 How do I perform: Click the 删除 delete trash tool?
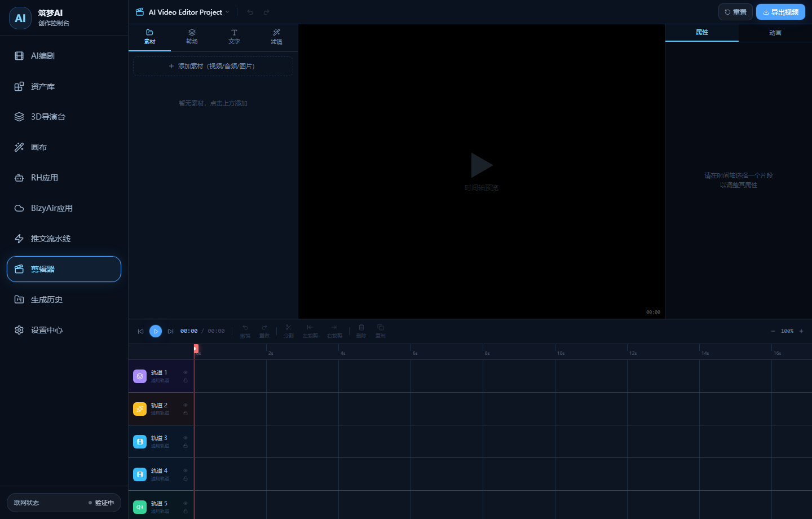361,331
